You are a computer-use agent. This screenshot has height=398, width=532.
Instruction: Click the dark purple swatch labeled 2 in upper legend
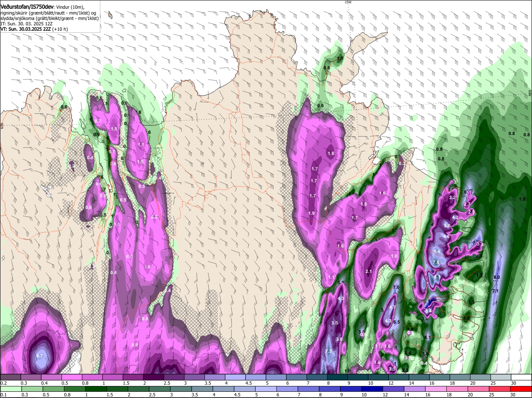coord(153,377)
